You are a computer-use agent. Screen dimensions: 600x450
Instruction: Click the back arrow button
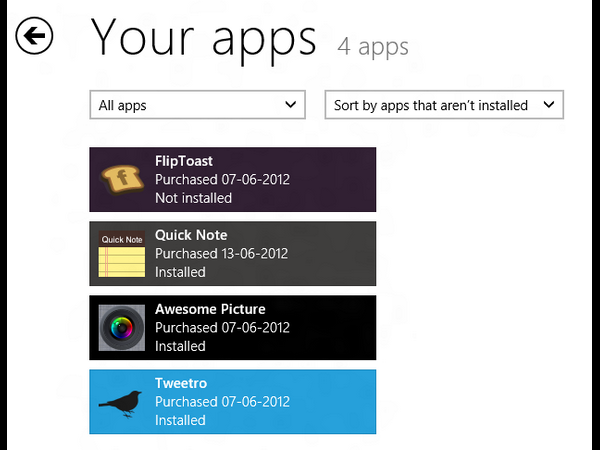[34, 37]
